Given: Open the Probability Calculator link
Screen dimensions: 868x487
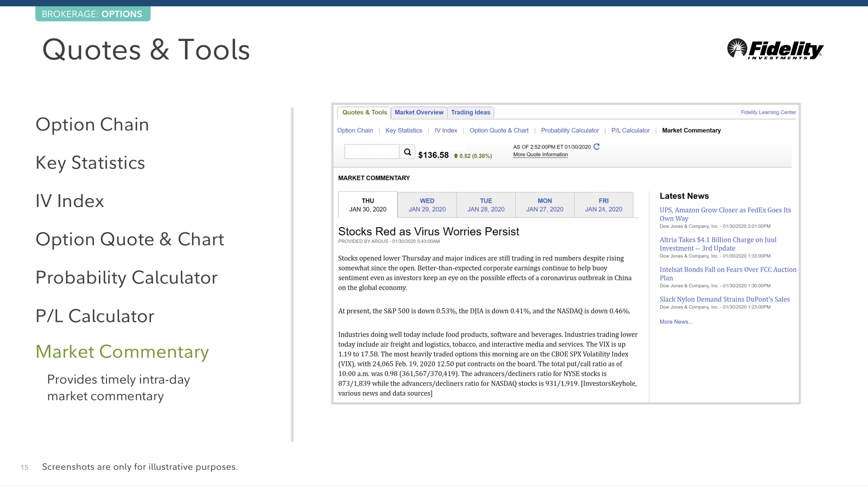Looking at the screenshot, I should tap(569, 131).
